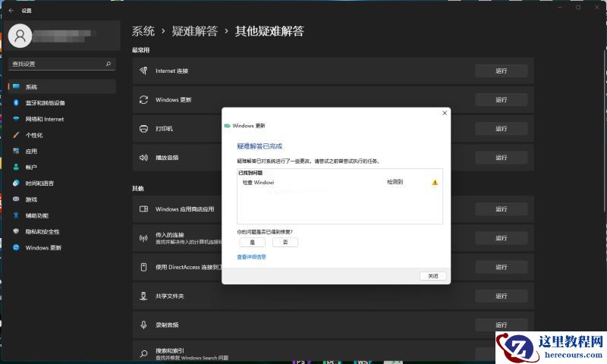Select 系统 in the sidebar
Screen dimensions: 607x364
pyautogui.click(x=62, y=86)
